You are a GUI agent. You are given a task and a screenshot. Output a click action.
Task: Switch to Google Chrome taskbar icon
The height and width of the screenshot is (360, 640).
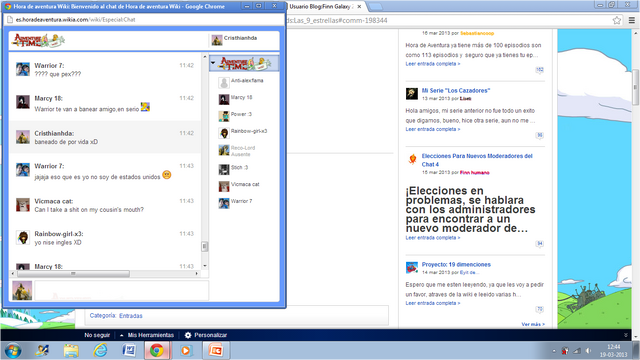(x=157, y=351)
